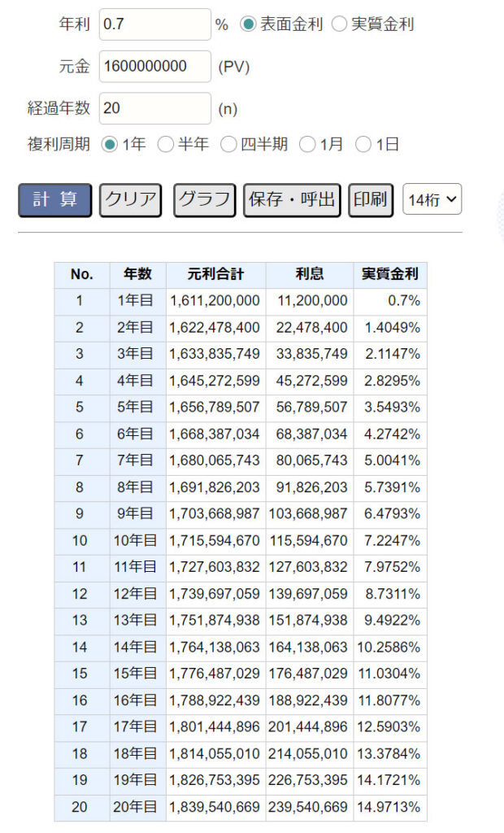Click the 元利合計 column header
This screenshot has height=833, width=504.
215,275
